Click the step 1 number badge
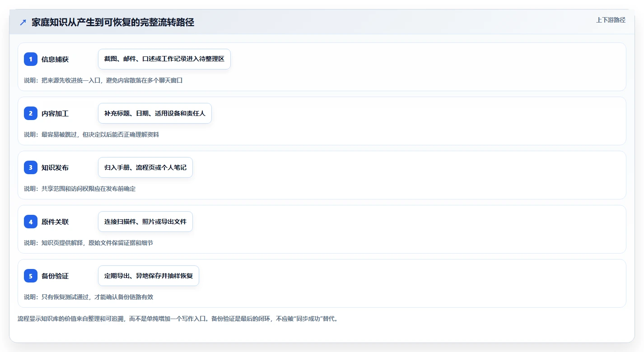Screen dimensions: 644x352 point(31,59)
